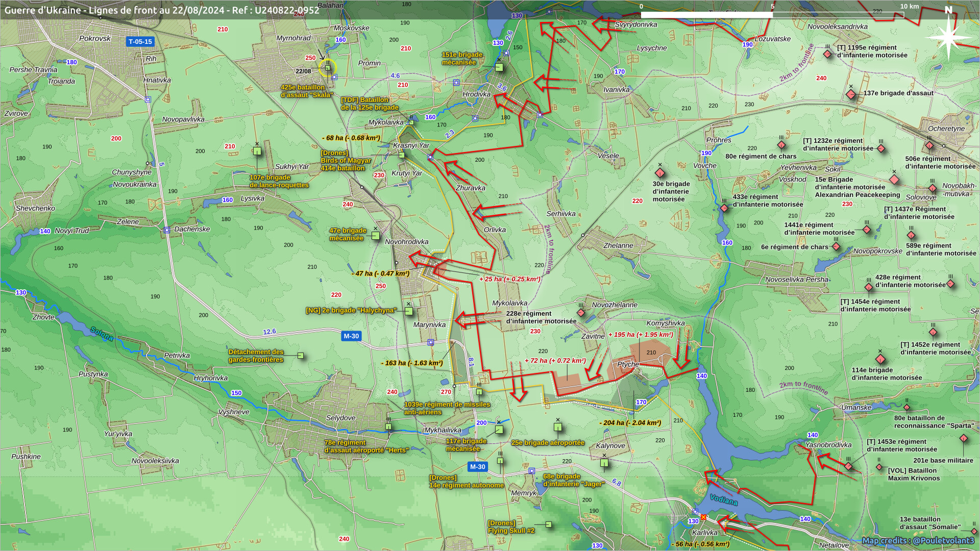The image size is (980, 551).
Task: Click the Détachement des gardes-frontières marker
Action: pos(301,356)
